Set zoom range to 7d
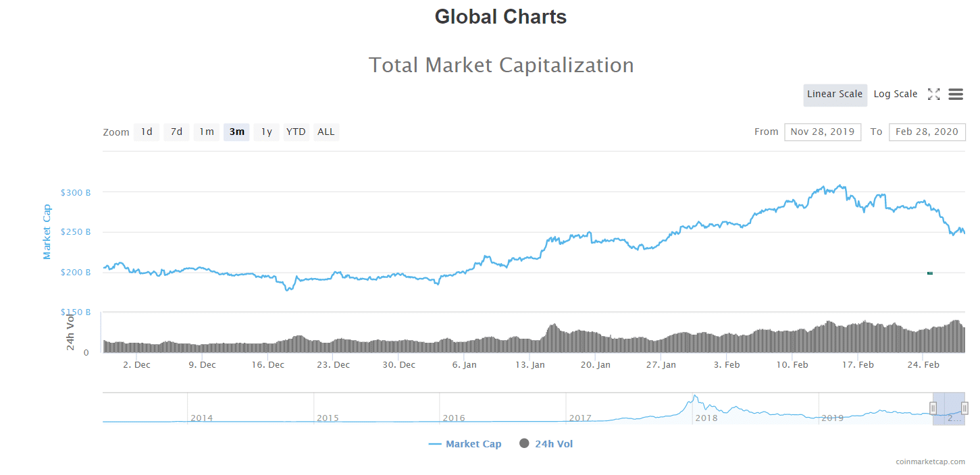 [x=176, y=132]
